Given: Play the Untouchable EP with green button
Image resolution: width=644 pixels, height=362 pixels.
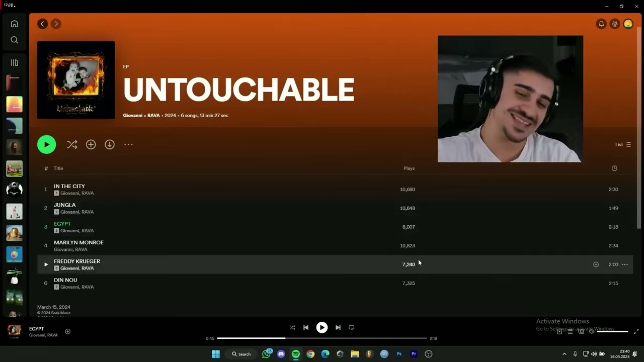Looking at the screenshot, I should coord(46,144).
